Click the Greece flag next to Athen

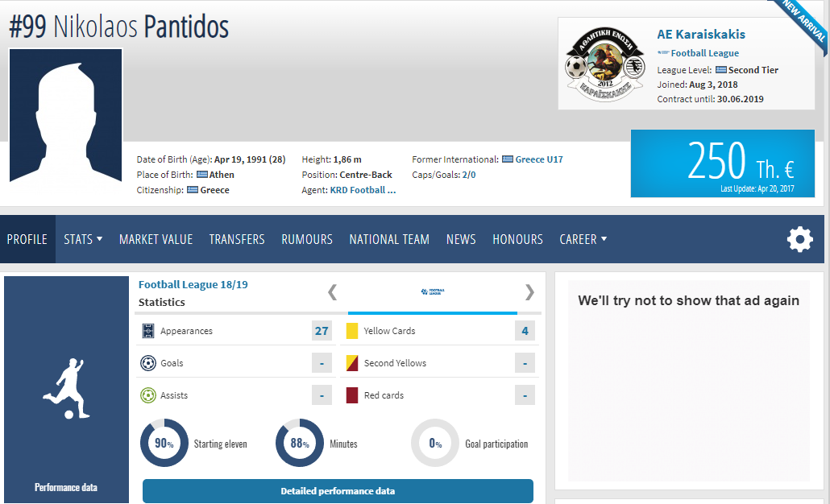[x=201, y=175]
